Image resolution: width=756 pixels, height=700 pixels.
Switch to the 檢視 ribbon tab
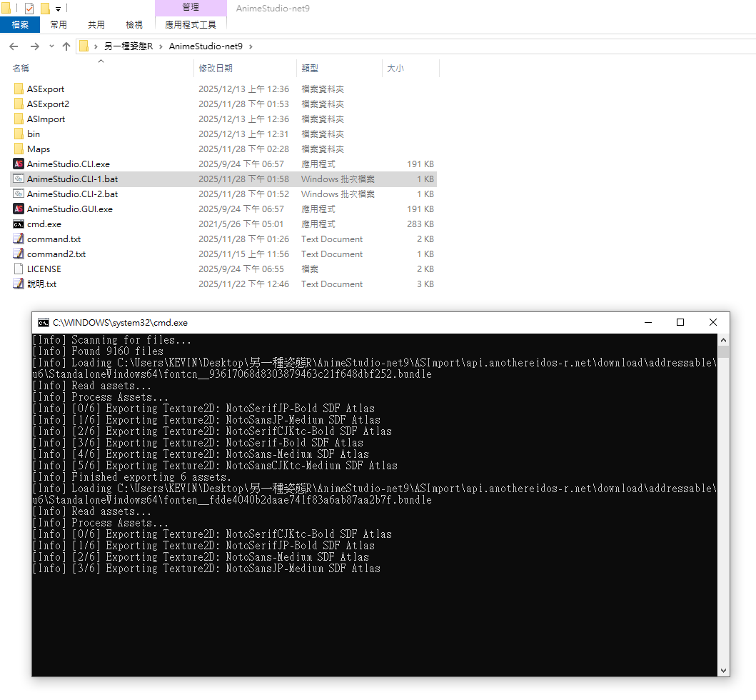[x=134, y=25]
